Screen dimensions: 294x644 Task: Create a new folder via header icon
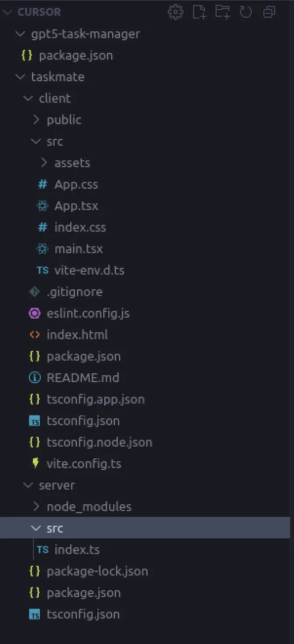[222, 12]
